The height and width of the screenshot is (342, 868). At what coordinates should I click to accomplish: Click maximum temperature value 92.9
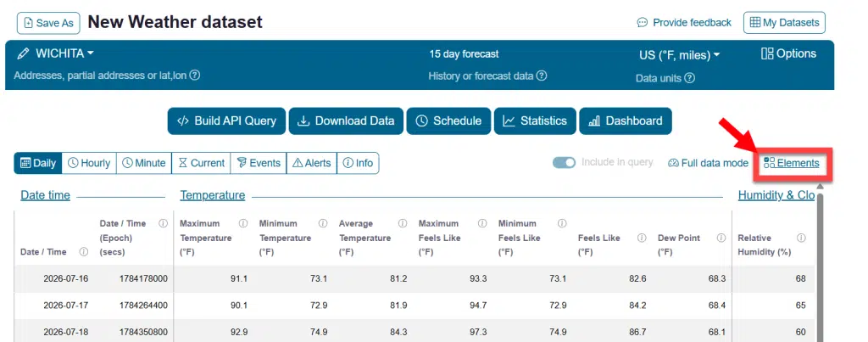[239, 332]
